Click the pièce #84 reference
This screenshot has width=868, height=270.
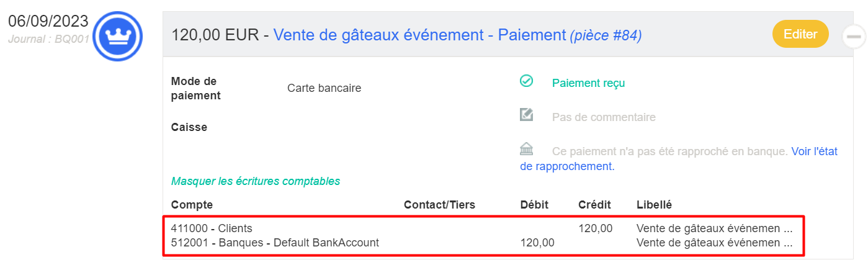tap(606, 36)
